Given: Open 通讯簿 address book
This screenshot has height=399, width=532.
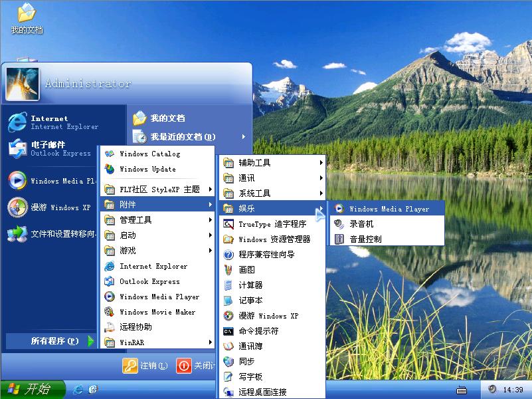Looking at the screenshot, I should (272, 346).
